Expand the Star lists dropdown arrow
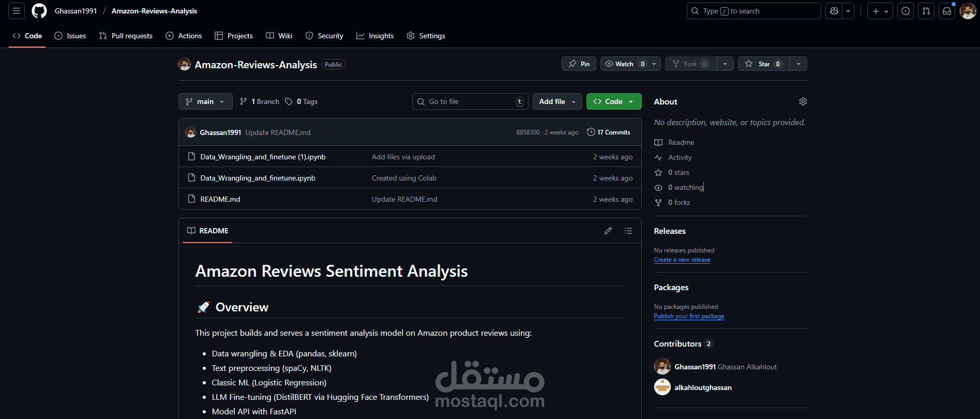The image size is (980, 419). tap(798, 64)
